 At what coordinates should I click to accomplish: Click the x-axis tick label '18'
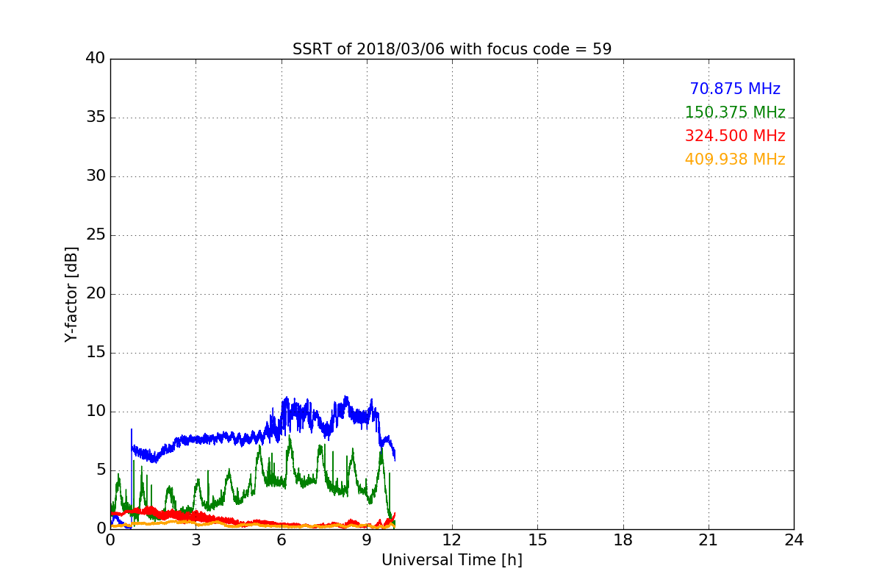click(623, 540)
